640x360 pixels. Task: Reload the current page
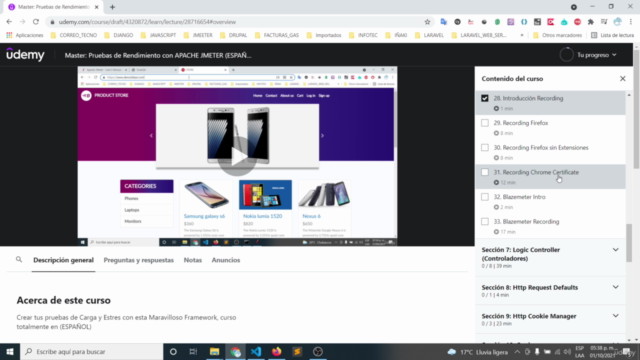coord(36,22)
